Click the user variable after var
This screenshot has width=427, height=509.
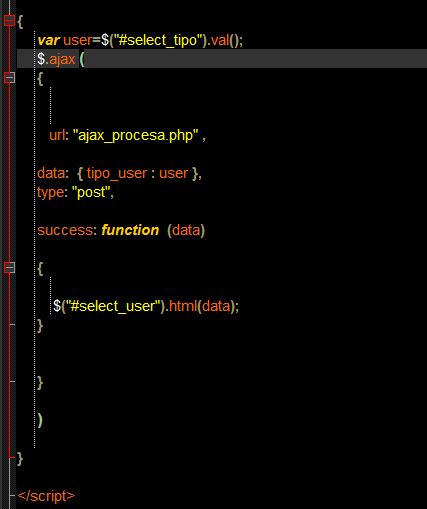click(x=77, y=40)
